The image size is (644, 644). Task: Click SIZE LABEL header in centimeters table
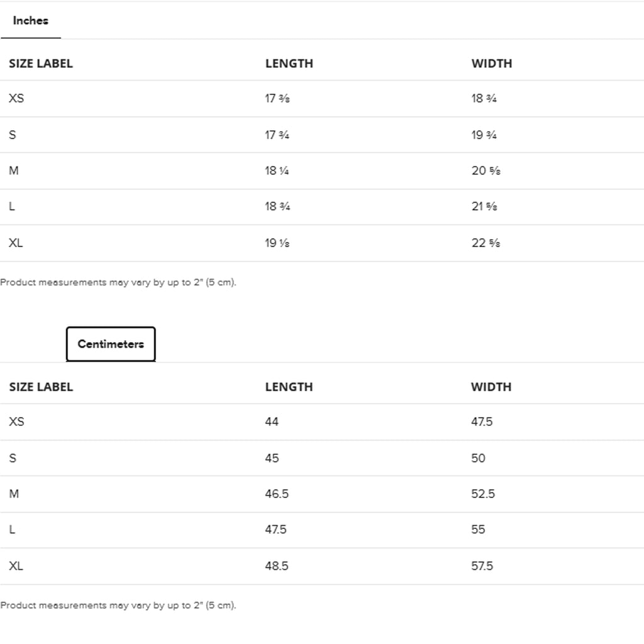[41, 387]
